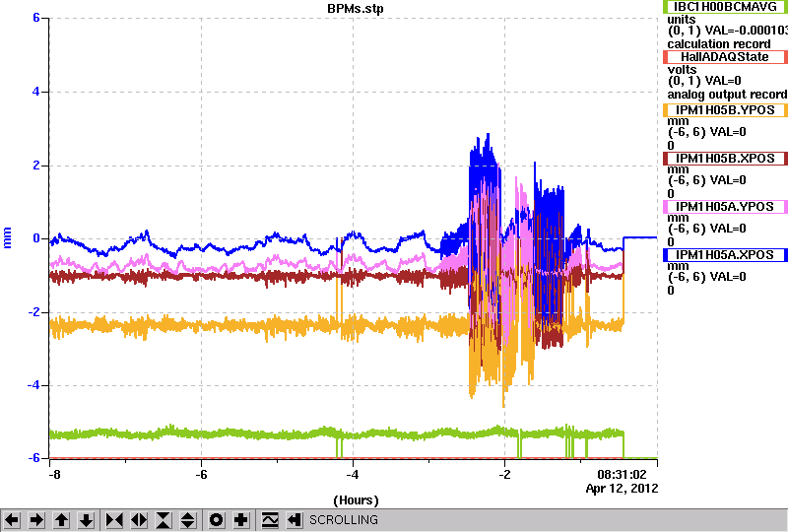
Task: Click the (-6, 6) VAL=0 reading under IPM1H05A.YPOS
Action: [x=706, y=229]
